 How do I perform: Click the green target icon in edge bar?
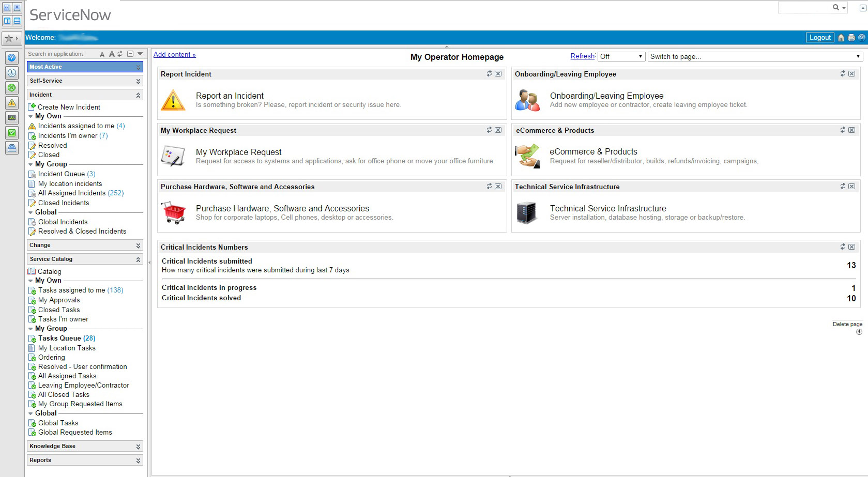tap(12, 88)
